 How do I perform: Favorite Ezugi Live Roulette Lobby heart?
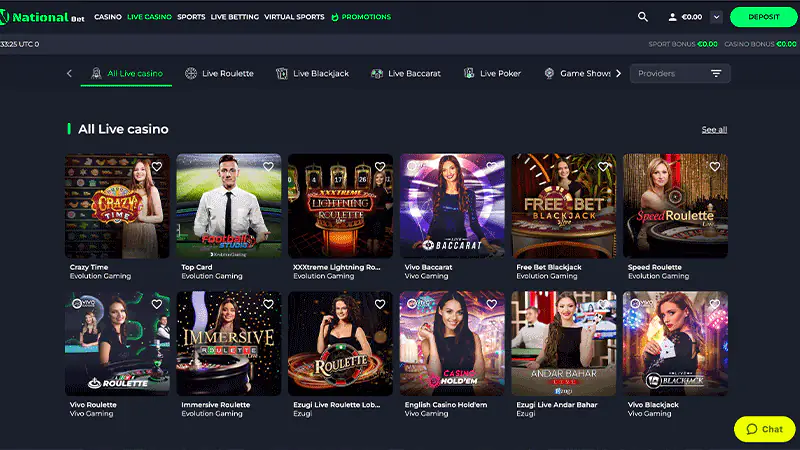[x=380, y=304]
